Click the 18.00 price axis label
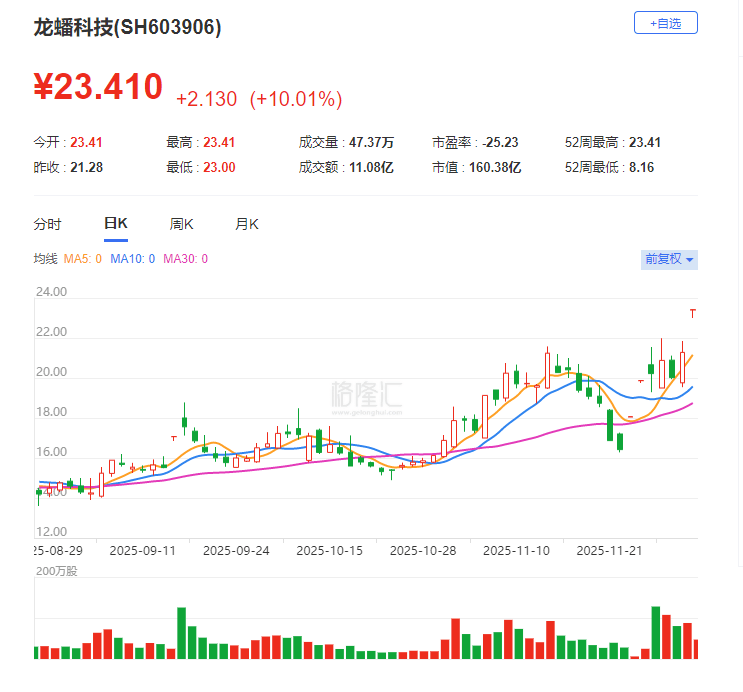 [x=52, y=412]
